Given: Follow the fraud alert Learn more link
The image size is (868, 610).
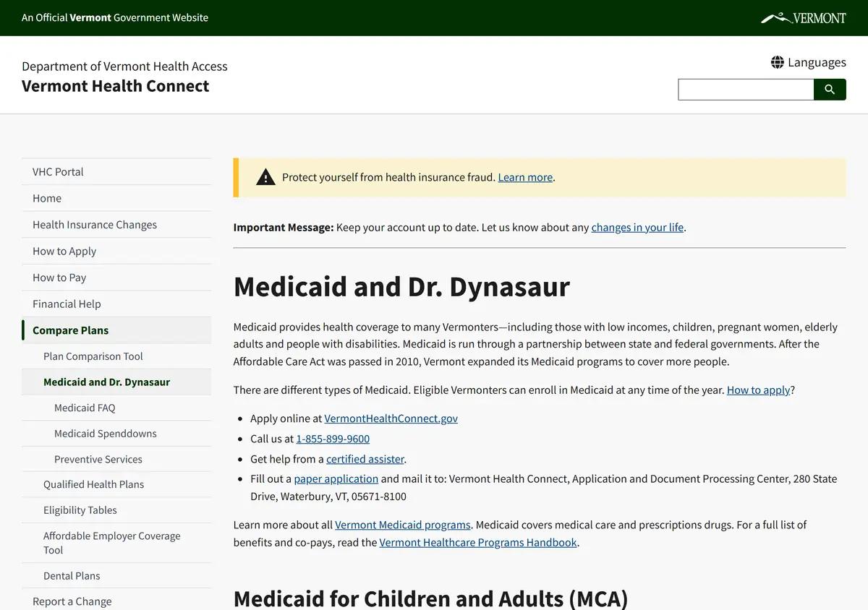Looking at the screenshot, I should 525,177.
